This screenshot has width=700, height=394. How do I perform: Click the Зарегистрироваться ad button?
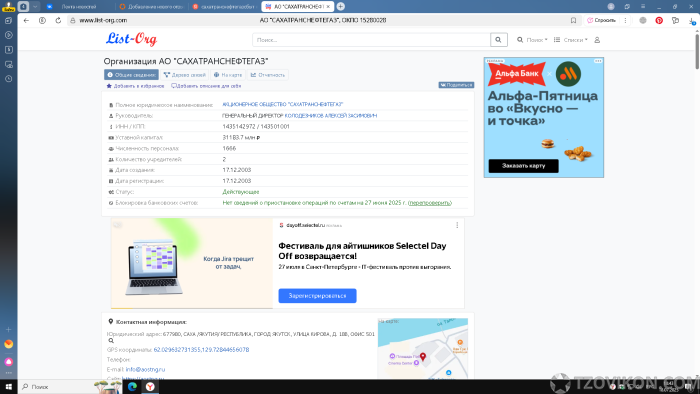coord(317,295)
